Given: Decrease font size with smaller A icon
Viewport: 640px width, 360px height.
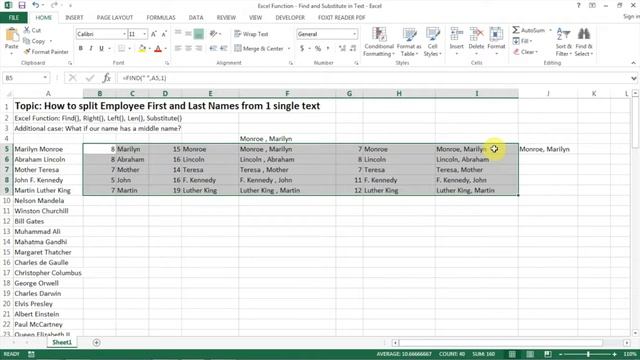Looking at the screenshot, I should (x=164, y=34).
